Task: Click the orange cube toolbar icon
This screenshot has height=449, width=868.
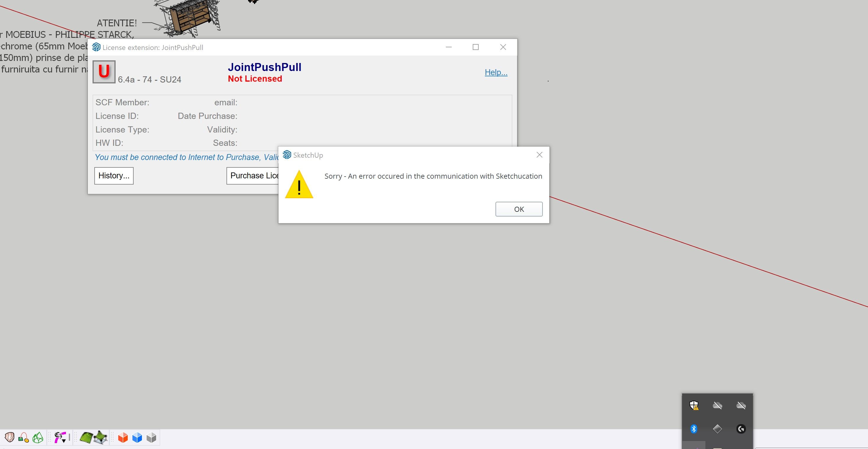Action: point(123,437)
